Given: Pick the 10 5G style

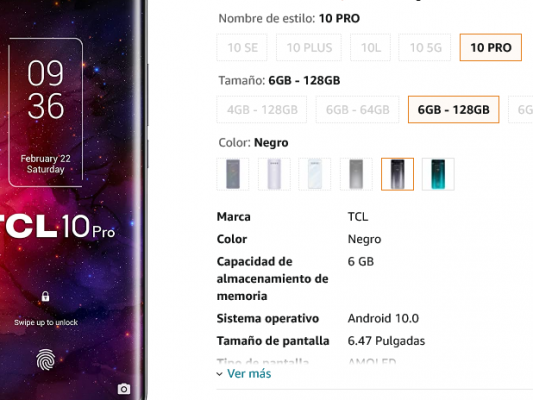Looking at the screenshot, I should (x=425, y=47).
